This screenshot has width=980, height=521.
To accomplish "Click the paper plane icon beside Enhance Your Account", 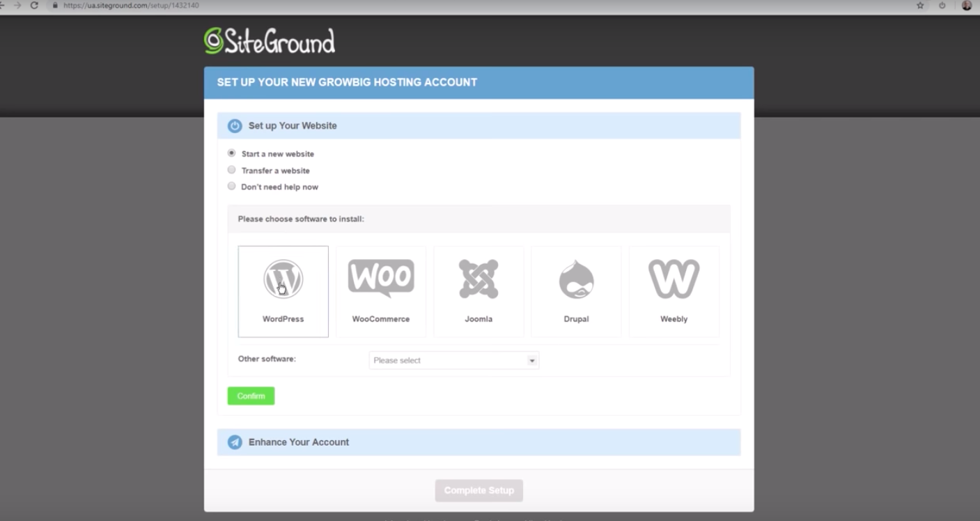I will pyautogui.click(x=235, y=442).
